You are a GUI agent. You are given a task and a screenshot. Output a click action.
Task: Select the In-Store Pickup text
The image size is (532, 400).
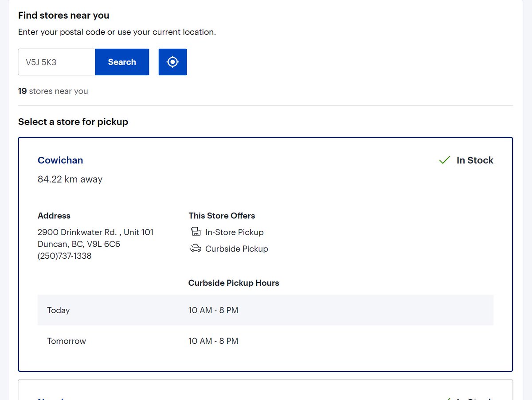tap(235, 232)
